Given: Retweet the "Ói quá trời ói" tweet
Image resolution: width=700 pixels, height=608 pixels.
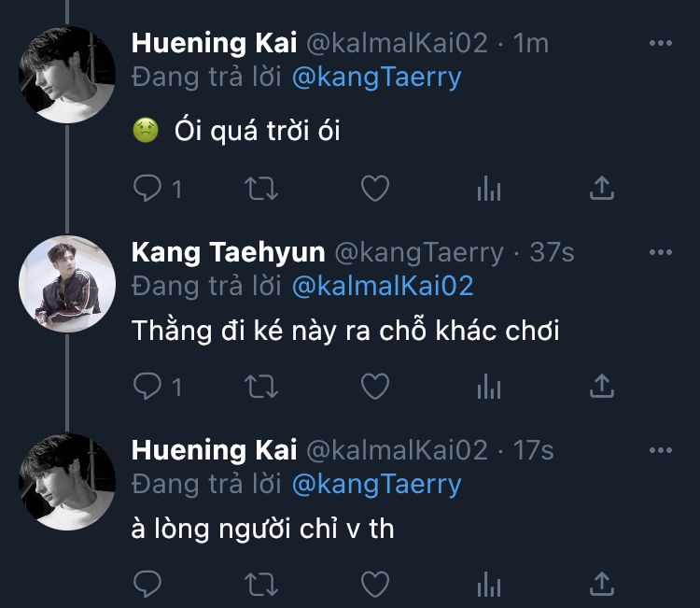Looking at the screenshot, I should point(260,189).
